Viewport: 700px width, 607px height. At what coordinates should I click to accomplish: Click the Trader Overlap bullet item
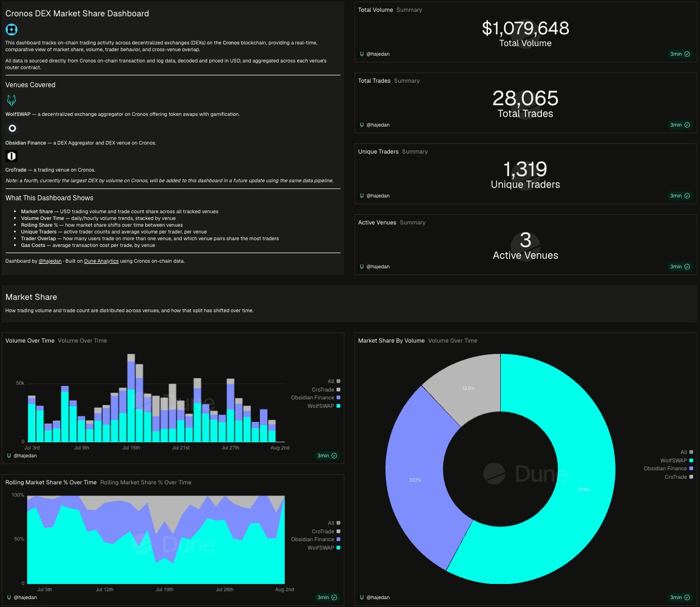[150, 239]
